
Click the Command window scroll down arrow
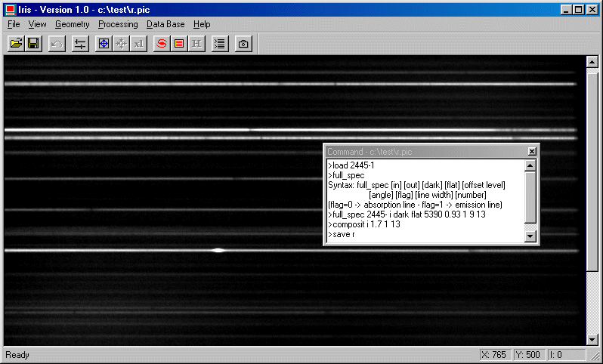pos(530,236)
